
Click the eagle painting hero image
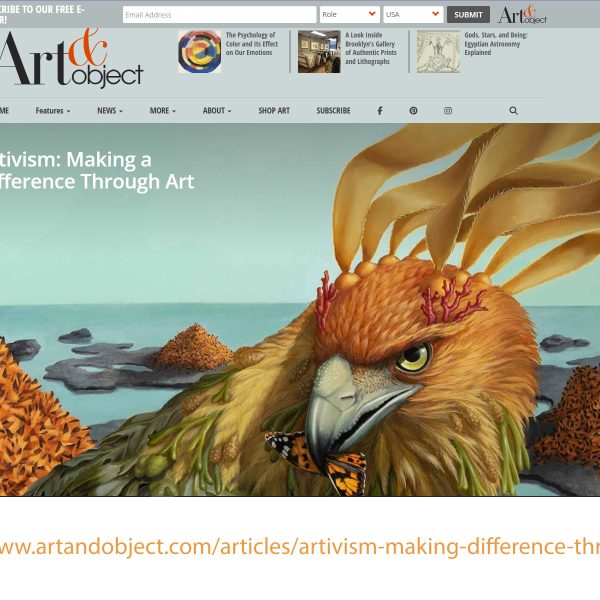pyautogui.click(x=300, y=309)
